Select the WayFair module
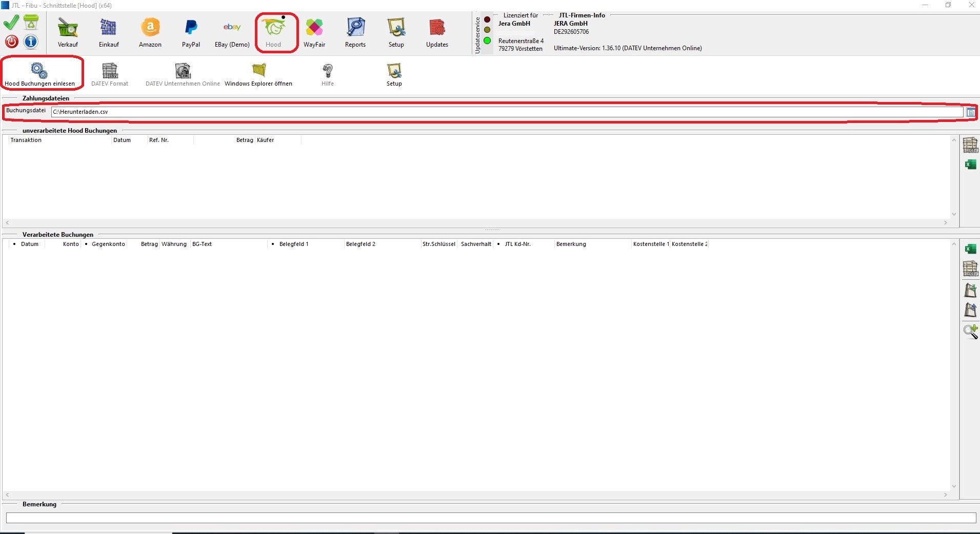 (x=314, y=33)
